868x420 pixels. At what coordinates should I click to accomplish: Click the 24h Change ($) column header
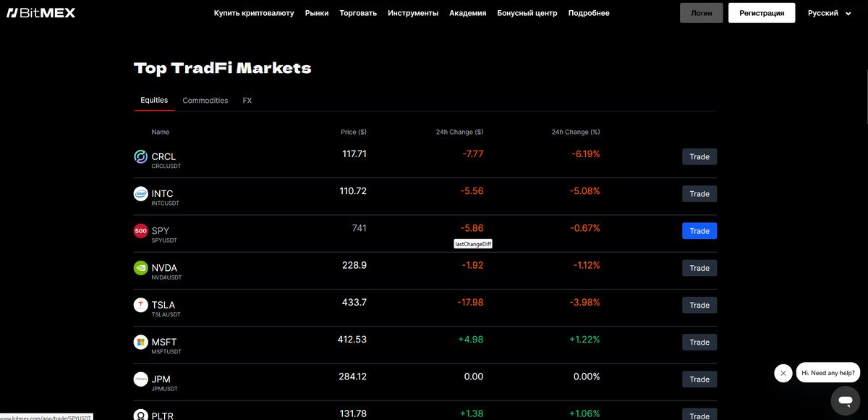(x=459, y=132)
